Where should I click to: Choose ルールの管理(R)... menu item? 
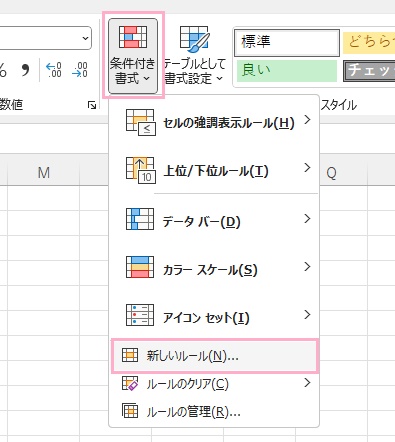214,412
